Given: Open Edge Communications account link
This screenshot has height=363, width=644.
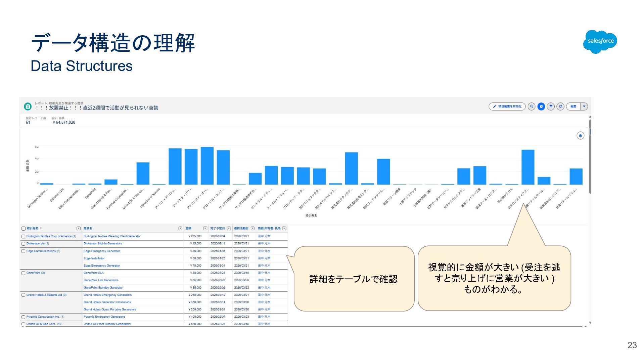Looking at the screenshot, I should point(43,251).
